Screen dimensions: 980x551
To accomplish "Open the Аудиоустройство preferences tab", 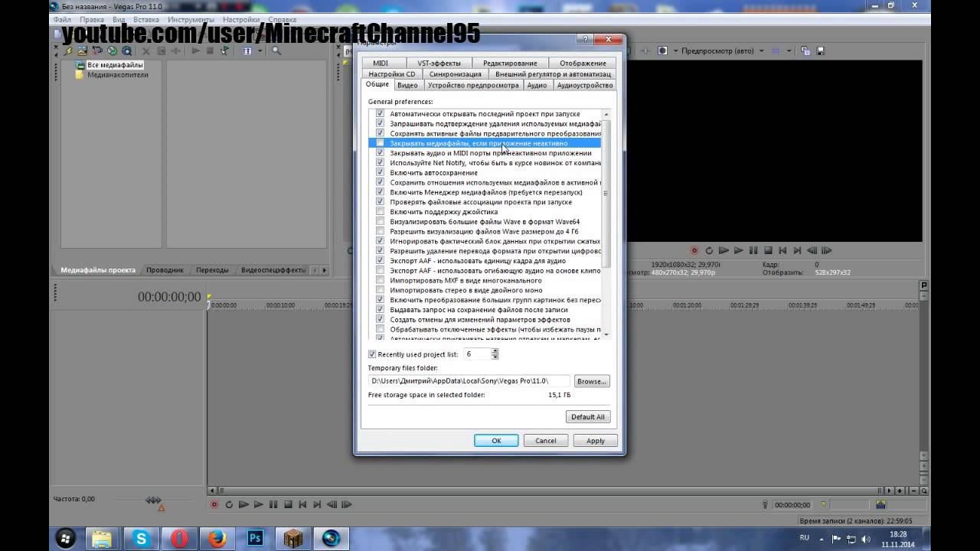I will point(584,85).
